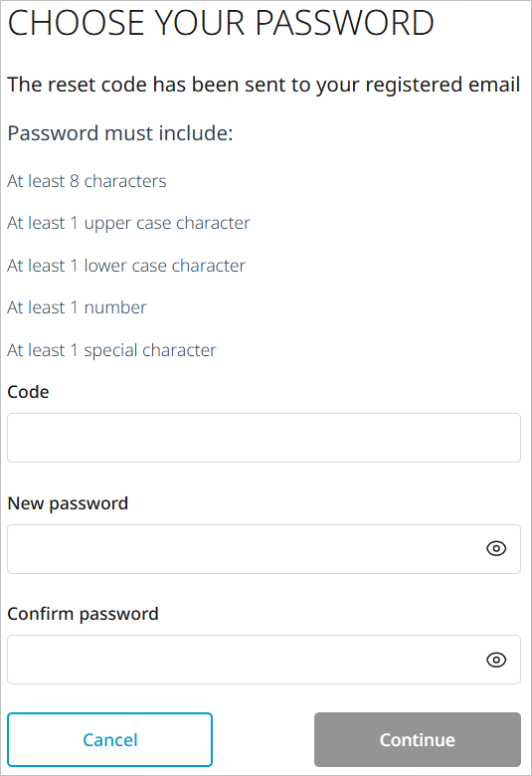Click the New password field label
The image size is (532, 776).
pos(68,503)
